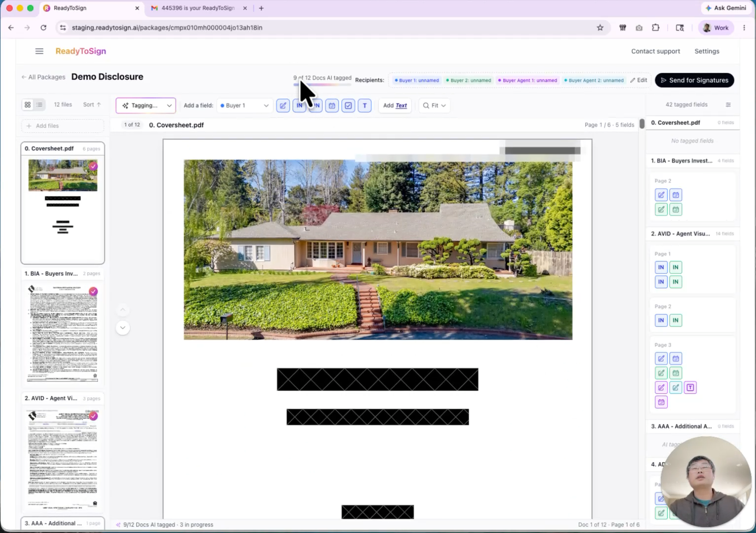Select the checkbox field tool in toolbar
Image resolution: width=756 pixels, height=533 pixels.
pyautogui.click(x=348, y=106)
